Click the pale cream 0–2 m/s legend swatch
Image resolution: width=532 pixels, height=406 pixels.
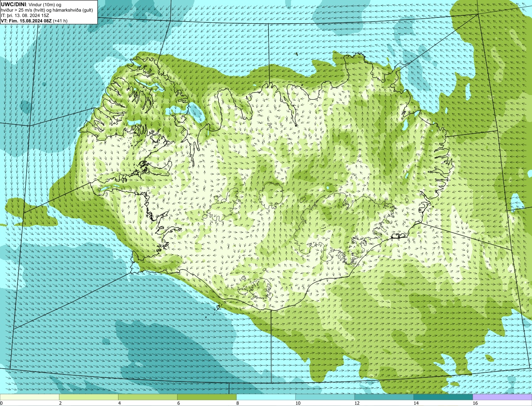pos(30,397)
